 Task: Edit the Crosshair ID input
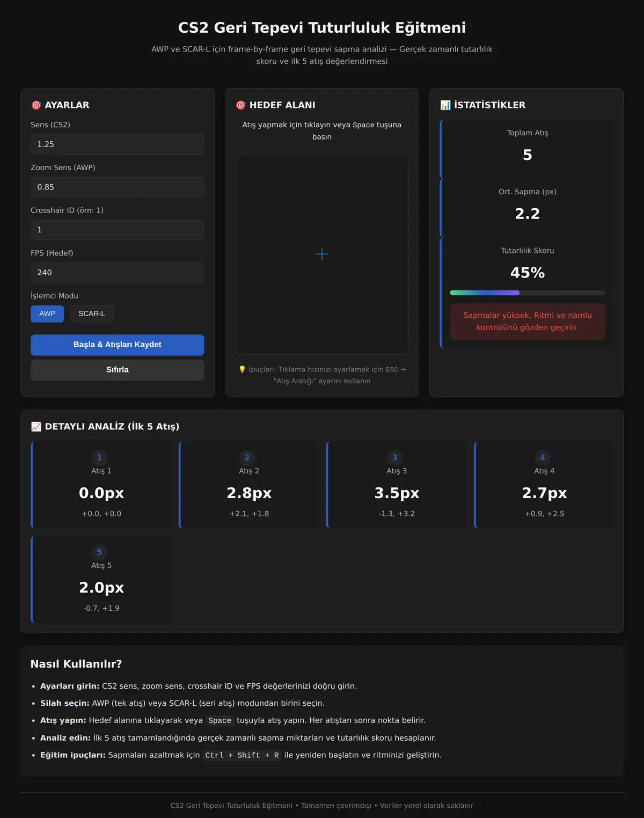pos(118,230)
